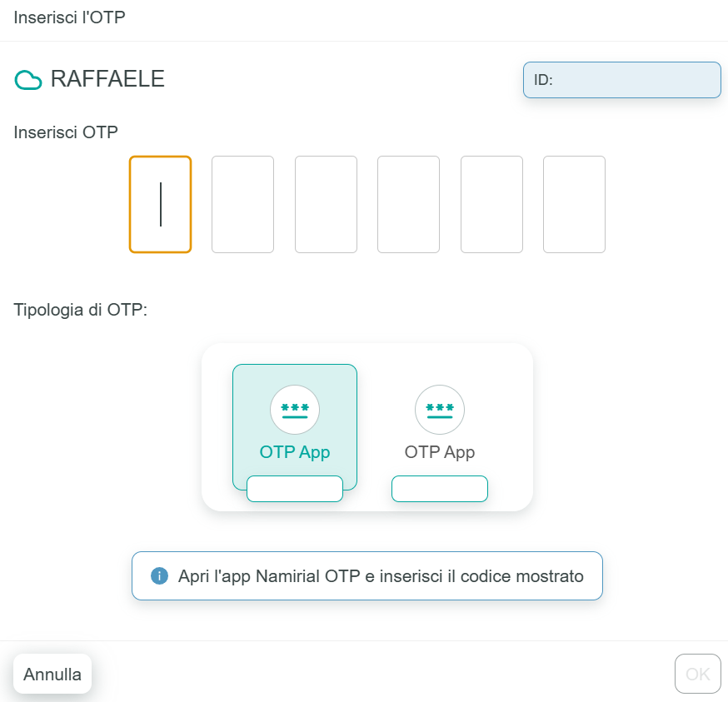Select the highlighted OTP App option

pos(295,426)
